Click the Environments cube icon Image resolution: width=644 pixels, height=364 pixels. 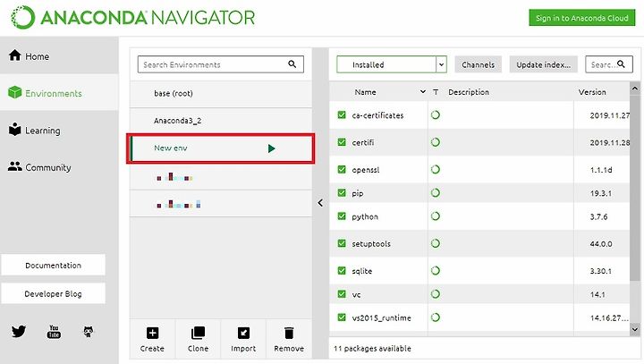[x=15, y=92]
